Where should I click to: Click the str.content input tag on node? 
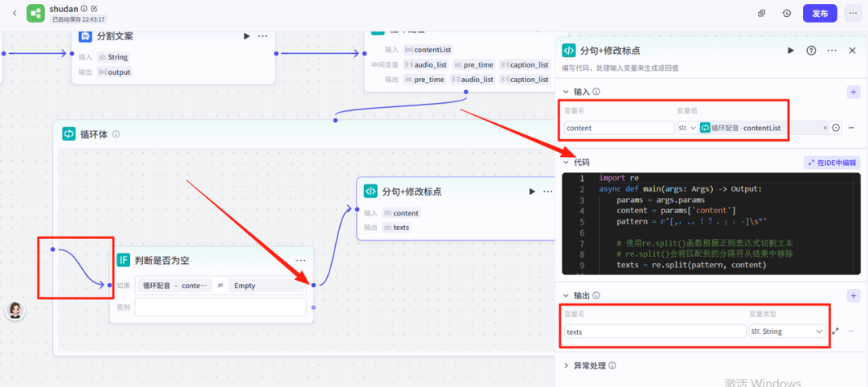(401, 213)
